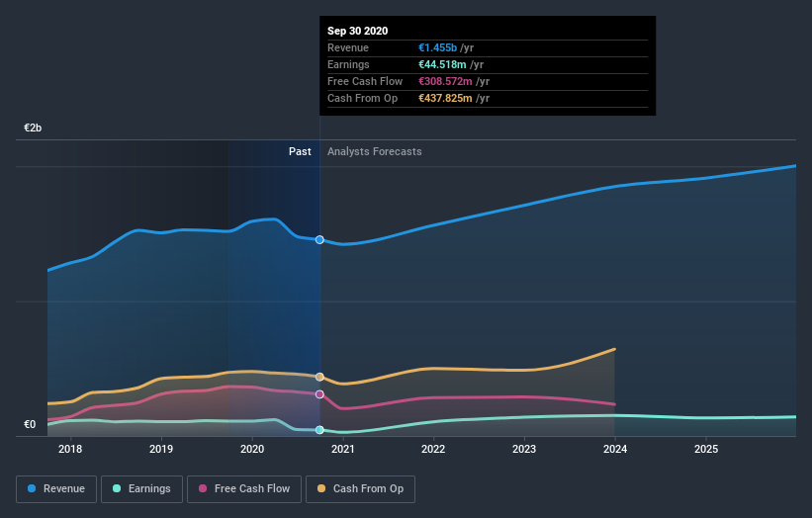The image size is (812, 518).
Task: Click the Free Cash Flow label in tooltip
Action: point(365,81)
